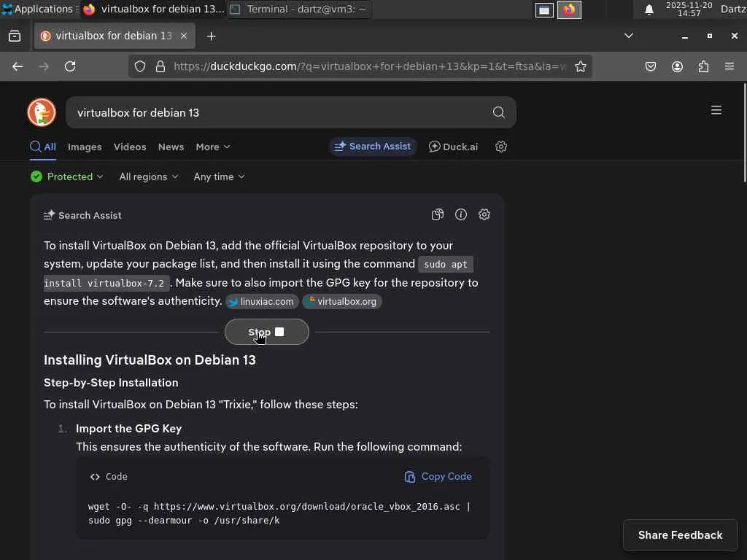Open a new browser tab

pyautogui.click(x=211, y=36)
